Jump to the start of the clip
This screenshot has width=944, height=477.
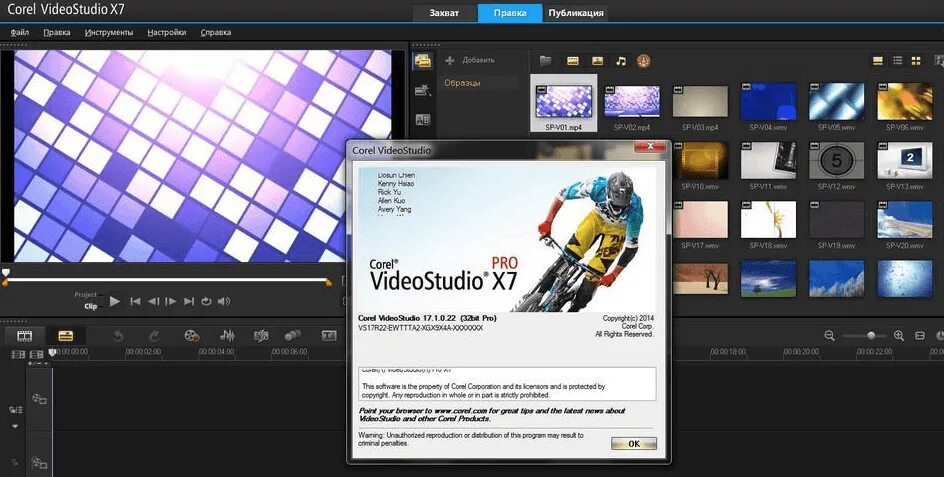(135, 301)
